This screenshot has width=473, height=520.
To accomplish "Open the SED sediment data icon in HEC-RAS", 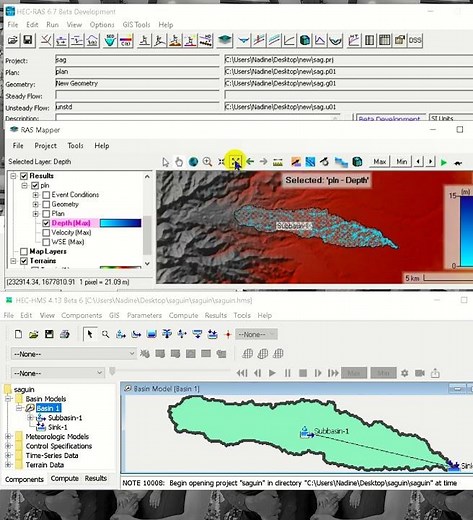I will tap(110, 41).
